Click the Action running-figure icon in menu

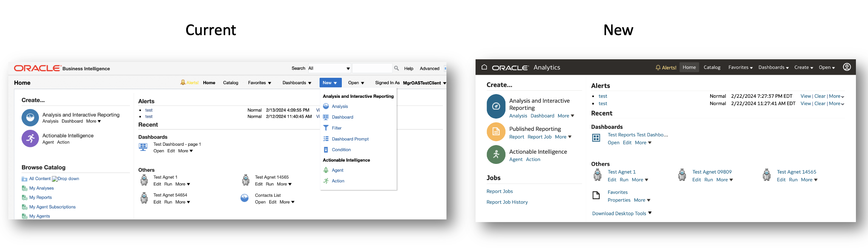click(x=326, y=181)
